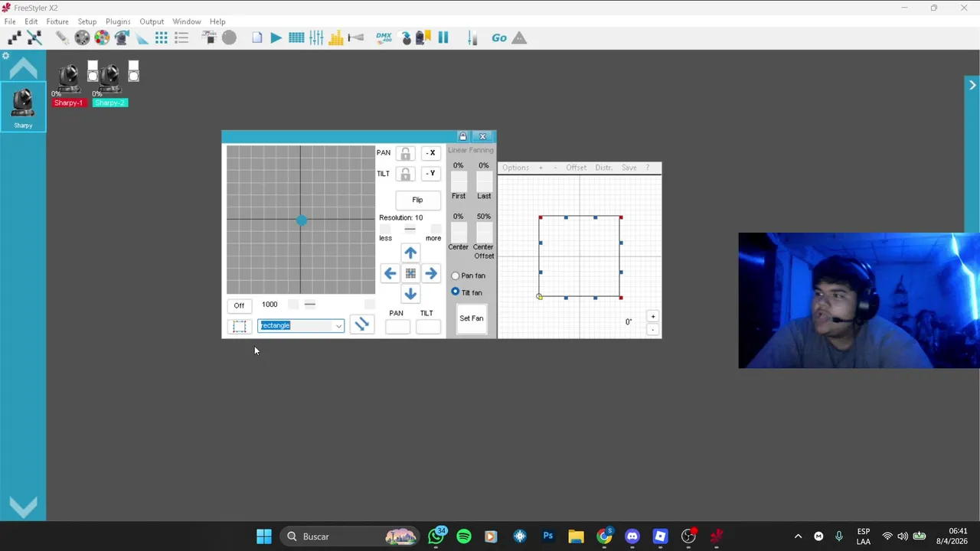Screen dimensions: 980x551
Task: Click the gray warning triangle icon
Action: coord(519,37)
